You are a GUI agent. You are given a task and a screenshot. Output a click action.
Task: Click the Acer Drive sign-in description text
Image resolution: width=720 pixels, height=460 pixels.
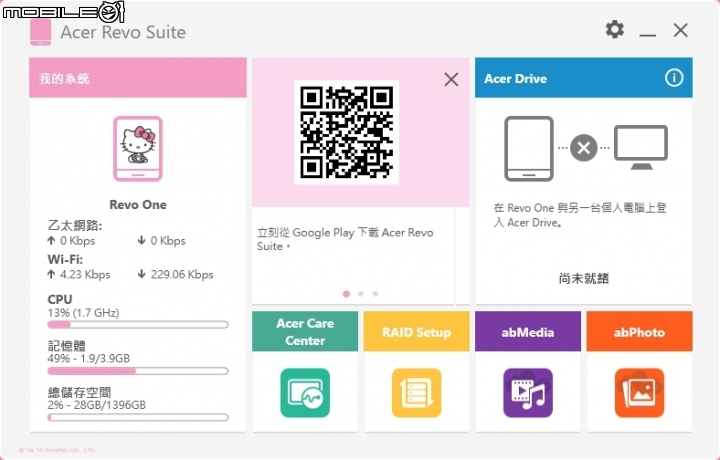point(580,215)
